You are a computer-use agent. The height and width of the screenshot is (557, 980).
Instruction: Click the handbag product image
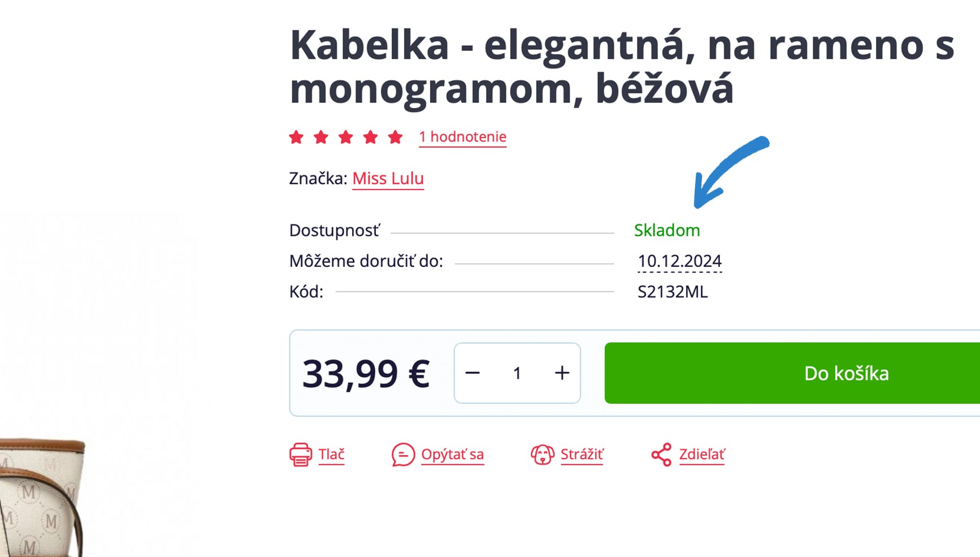point(42,498)
